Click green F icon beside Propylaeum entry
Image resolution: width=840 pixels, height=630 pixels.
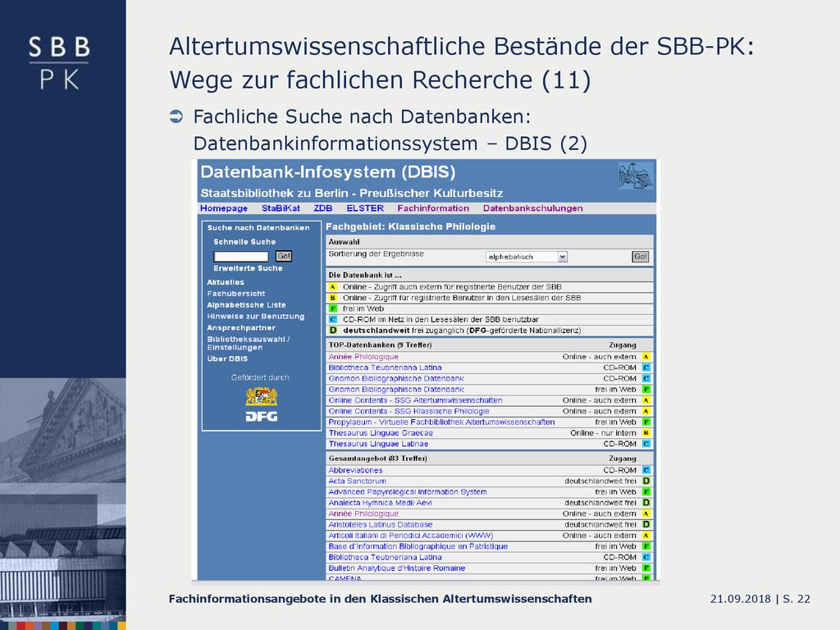click(646, 422)
